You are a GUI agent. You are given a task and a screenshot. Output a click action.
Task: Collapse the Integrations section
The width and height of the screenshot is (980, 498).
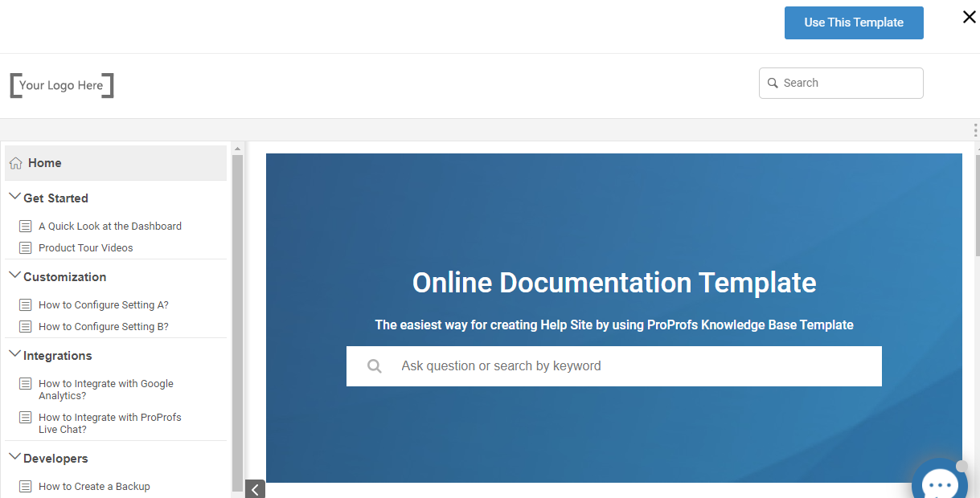coord(14,355)
